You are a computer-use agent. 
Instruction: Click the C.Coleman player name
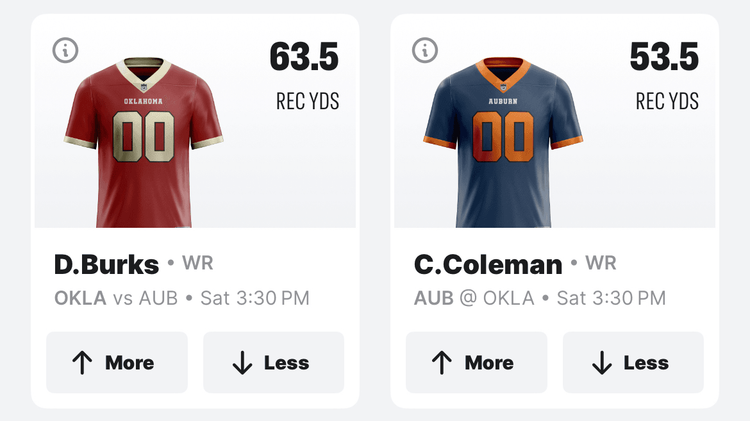pyautogui.click(x=488, y=265)
